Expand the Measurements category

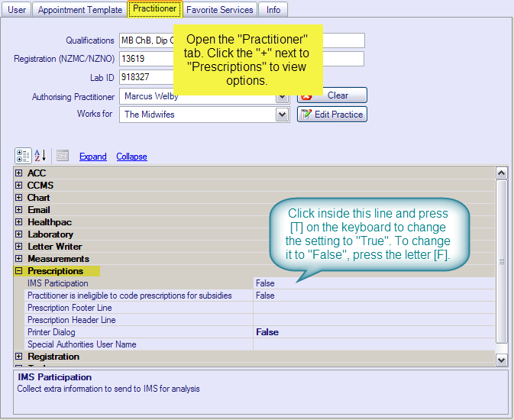tap(18, 259)
